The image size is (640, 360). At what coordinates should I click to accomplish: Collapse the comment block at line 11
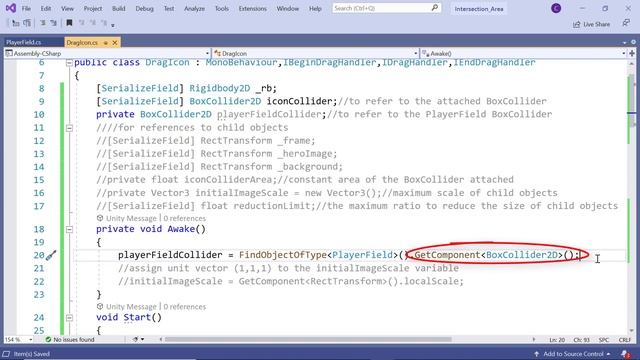click(69, 128)
